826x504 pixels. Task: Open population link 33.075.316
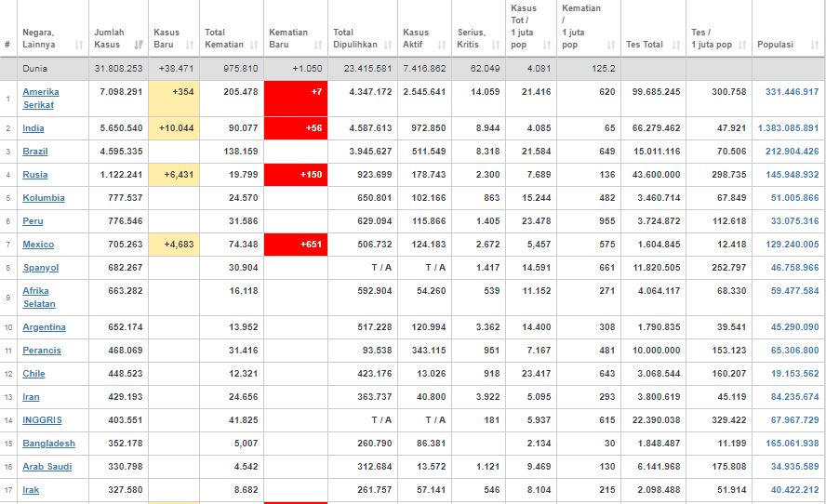click(x=794, y=220)
